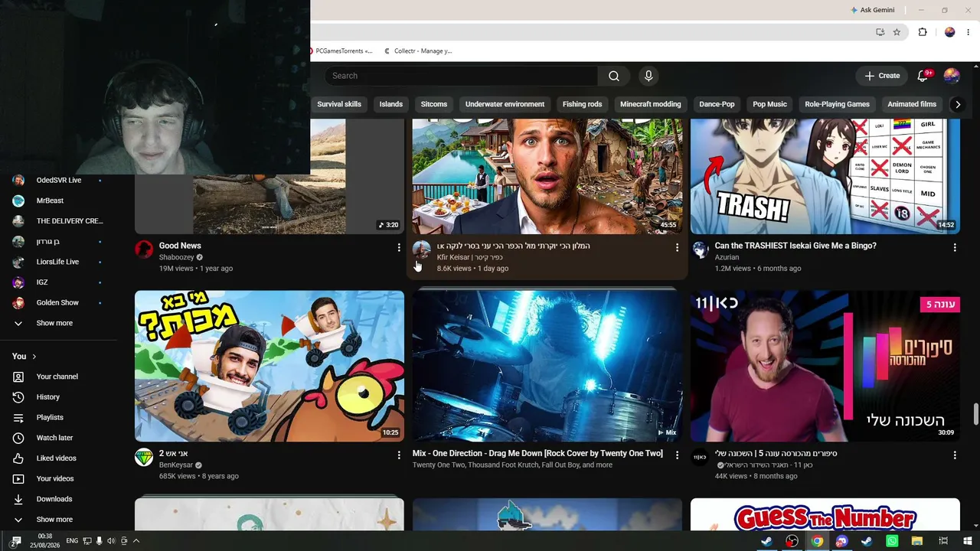
Task: Open the taskbar volume control icon
Action: pos(111,541)
